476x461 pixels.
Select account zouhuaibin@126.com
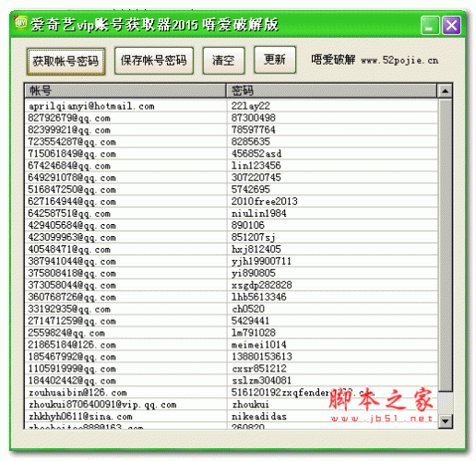tap(77, 393)
